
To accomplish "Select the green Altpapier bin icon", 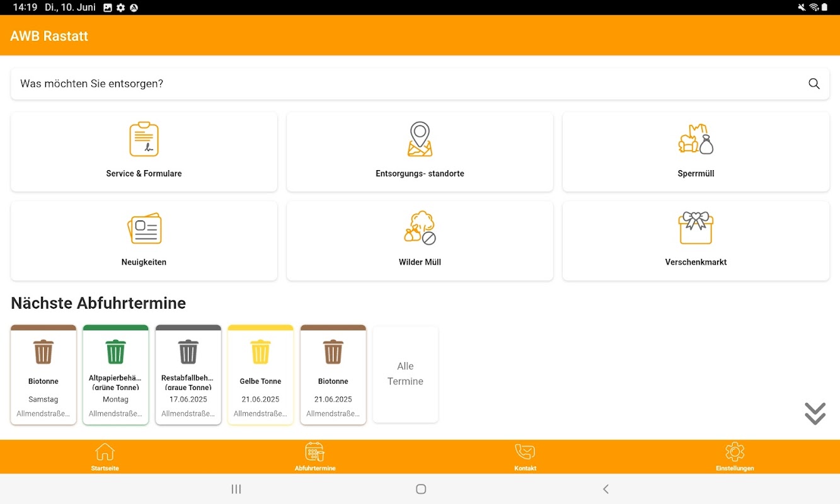I will click(x=116, y=352).
